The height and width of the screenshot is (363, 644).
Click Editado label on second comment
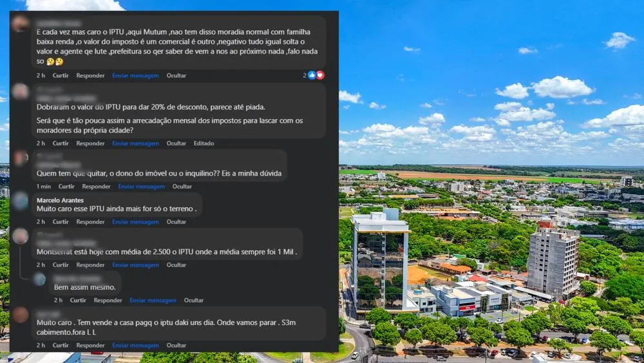pyautogui.click(x=204, y=144)
